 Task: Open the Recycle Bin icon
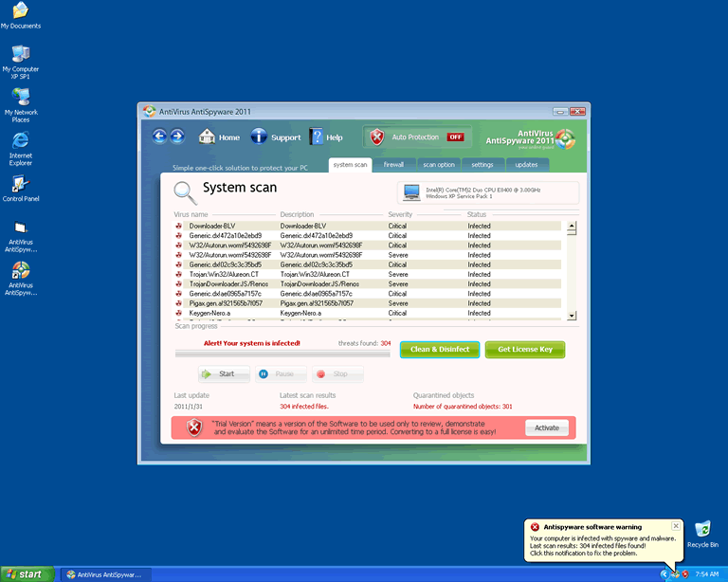coord(702,529)
